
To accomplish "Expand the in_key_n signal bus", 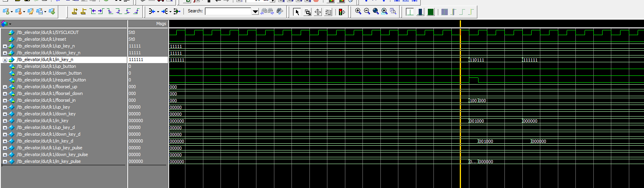I will [x=5, y=60].
